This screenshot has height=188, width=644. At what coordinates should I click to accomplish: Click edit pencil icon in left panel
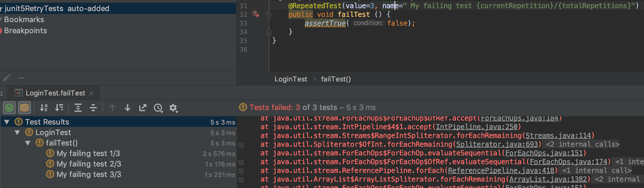coord(6,78)
